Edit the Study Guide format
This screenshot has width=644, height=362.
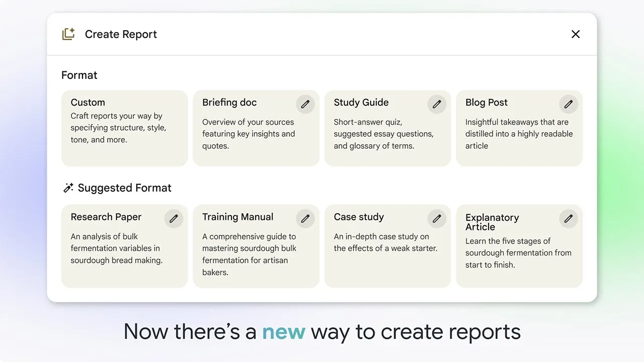click(x=437, y=104)
